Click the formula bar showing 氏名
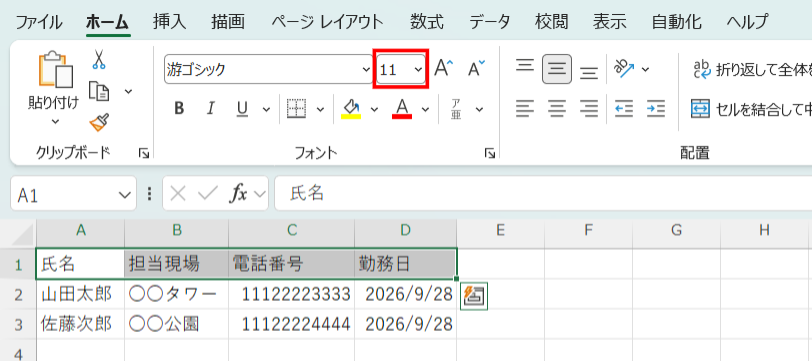This screenshot has height=361, width=812. pyautogui.click(x=543, y=194)
